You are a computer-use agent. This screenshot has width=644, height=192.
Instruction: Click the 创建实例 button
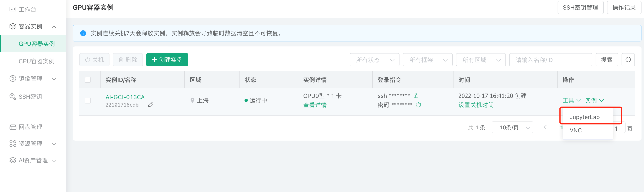[167, 60]
